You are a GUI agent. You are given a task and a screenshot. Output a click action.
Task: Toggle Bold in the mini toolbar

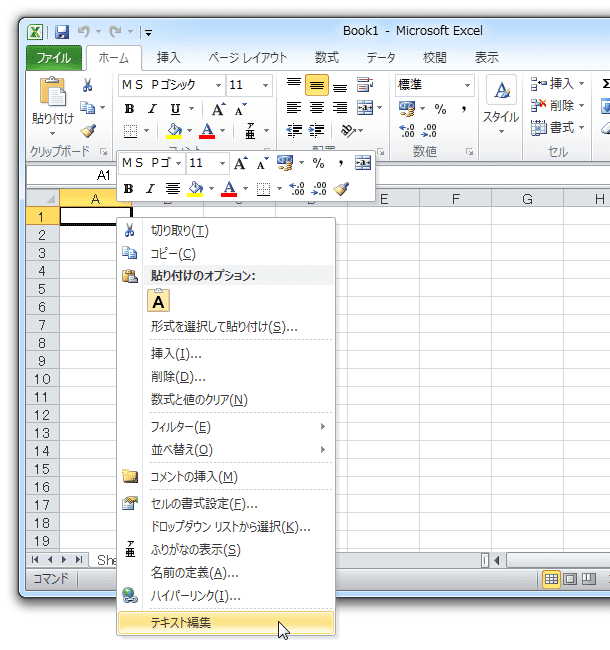point(128,189)
